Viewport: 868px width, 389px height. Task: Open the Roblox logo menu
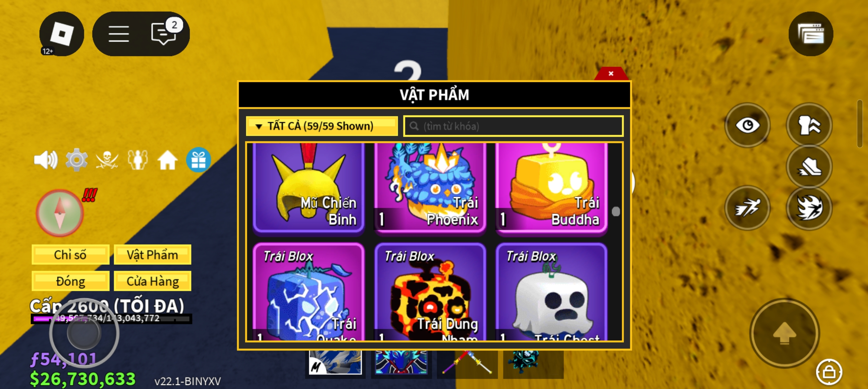click(62, 34)
